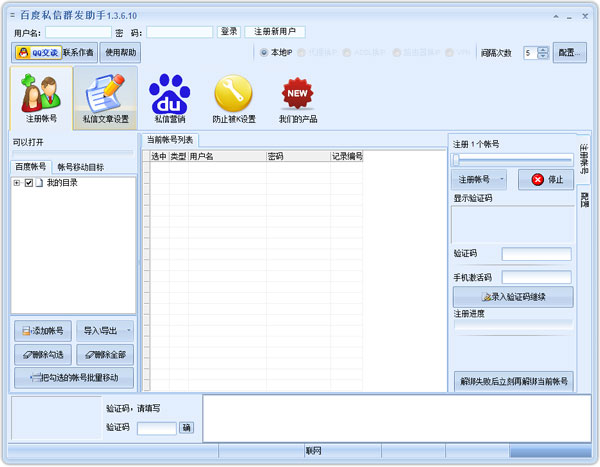Focus the bottom 验证码 input field
This screenshot has height=467, width=600.
pyautogui.click(x=157, y=428)
